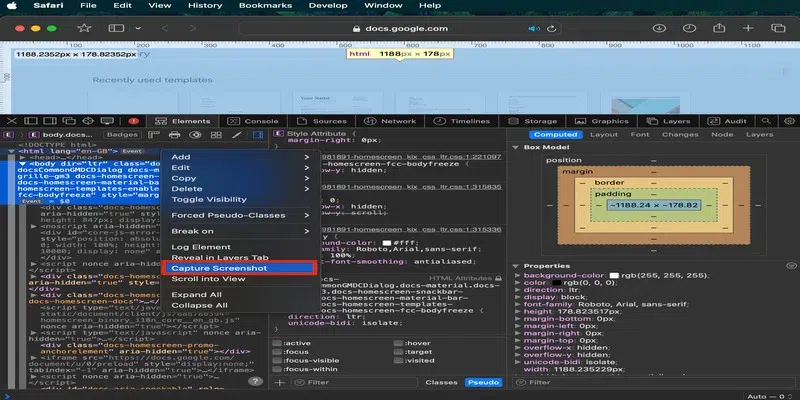The width and height of the screenshot is (800, 400).
Task: Click the Badges button
Action: tap(122, 134)
